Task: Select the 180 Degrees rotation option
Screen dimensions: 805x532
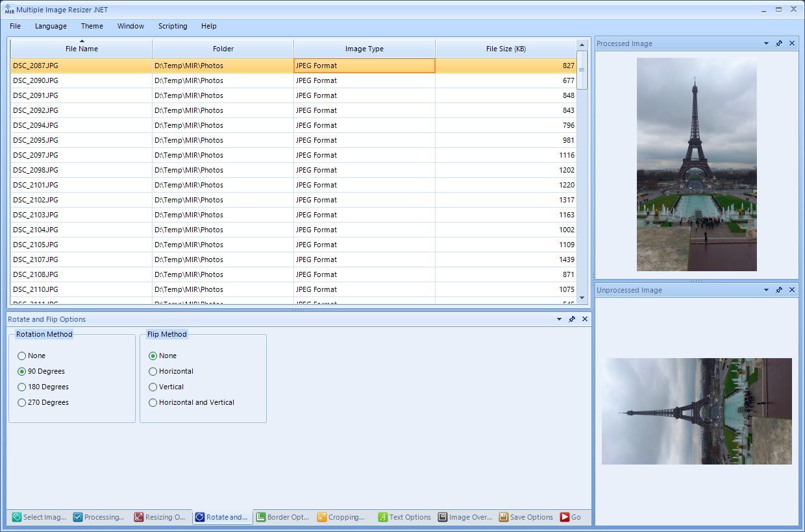Action: click(x=22, y=387)
